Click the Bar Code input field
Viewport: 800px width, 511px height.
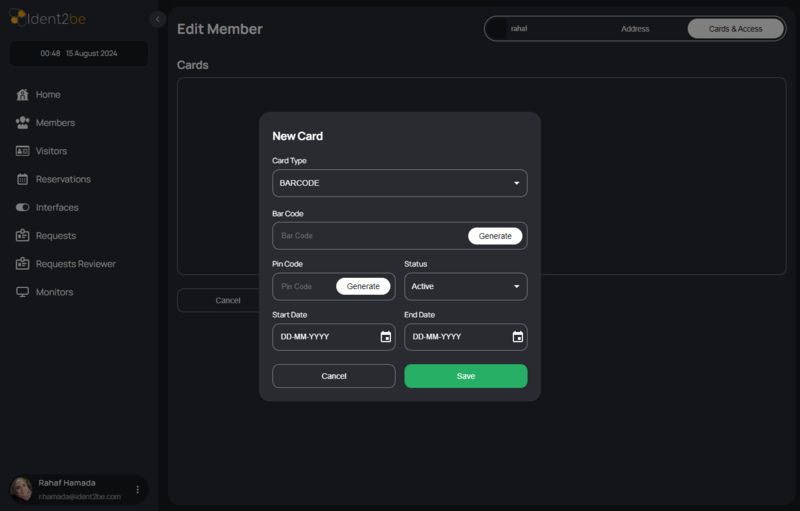pos(365,236)
